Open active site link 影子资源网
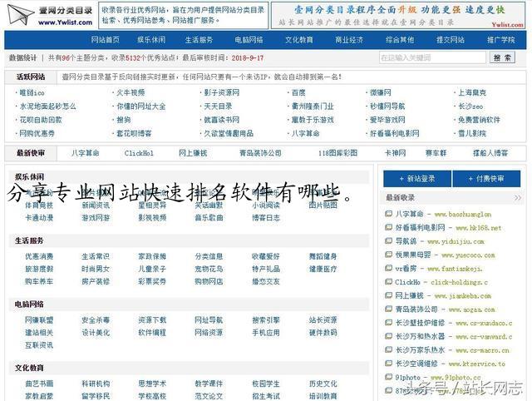Viewport: 532px width, 401px height. click(x=222, y=92)
